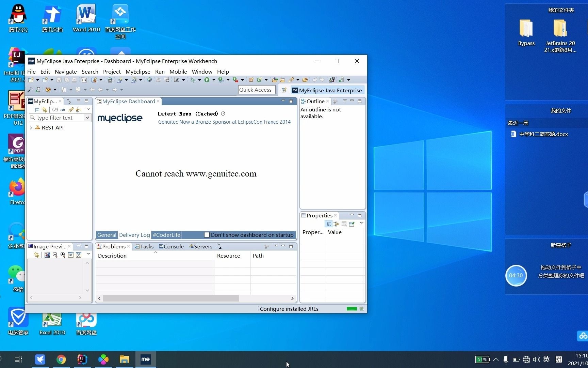
Task: Collapse all in MyEclipse explorer panel
Action: 37,109
